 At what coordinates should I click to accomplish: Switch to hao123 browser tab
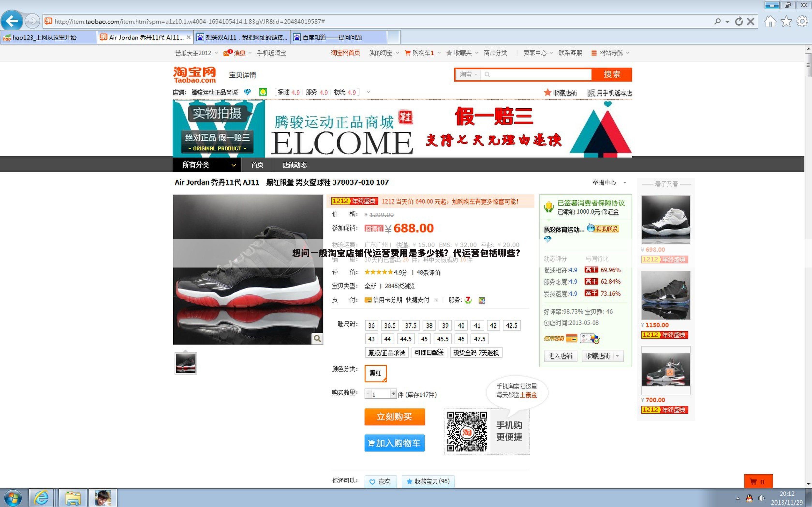[48, 37]
